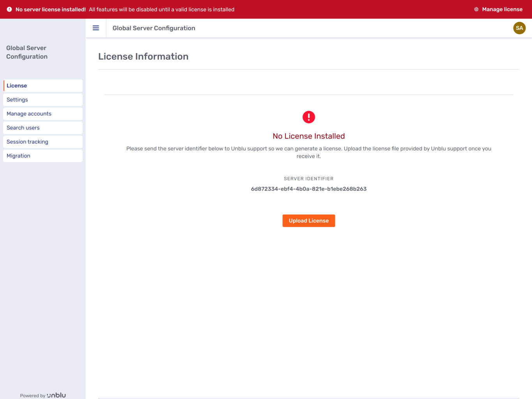Click the red exclamation error icon

click(x=308, y=117)
